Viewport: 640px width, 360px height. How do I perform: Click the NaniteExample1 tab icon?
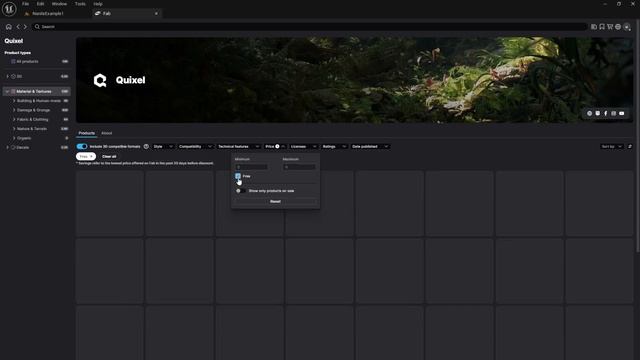tap(27, 13)
